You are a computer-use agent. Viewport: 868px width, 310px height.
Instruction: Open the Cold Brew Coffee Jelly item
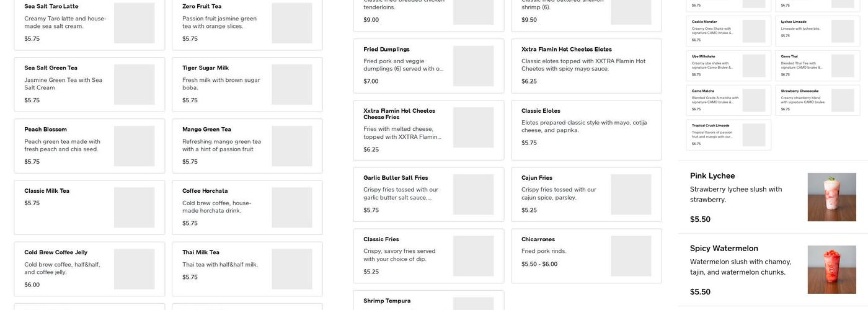click(x=89, y=268)
